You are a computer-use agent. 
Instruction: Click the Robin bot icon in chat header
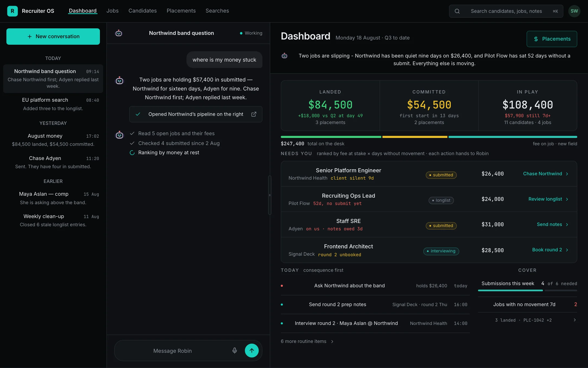(x=119, y=33)
